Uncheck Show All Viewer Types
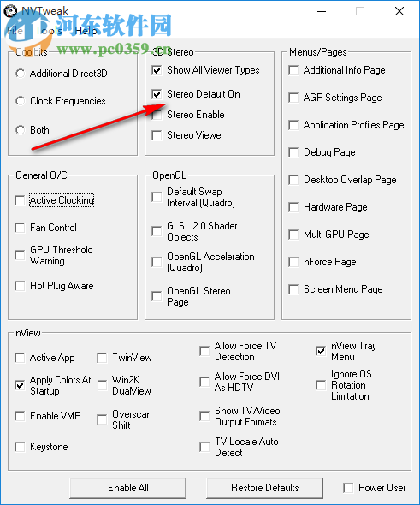The width and height of the screenshot is (420, 505). pos(157,70)
